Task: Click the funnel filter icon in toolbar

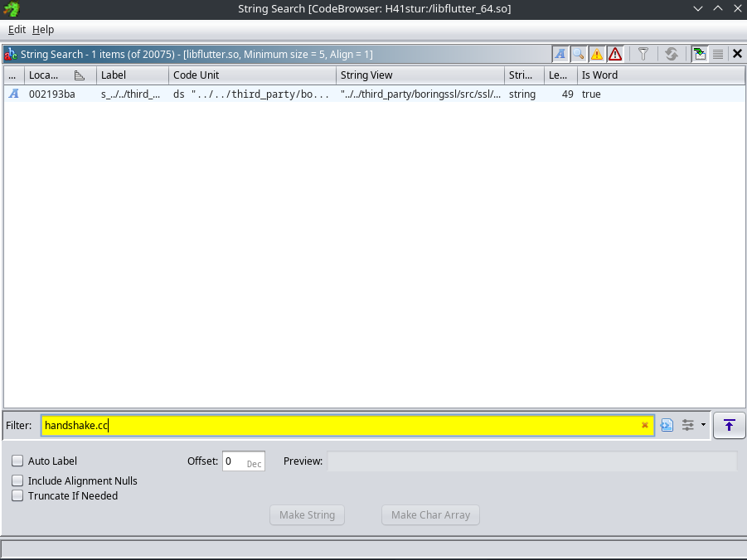Action: (x=643, y=54)
